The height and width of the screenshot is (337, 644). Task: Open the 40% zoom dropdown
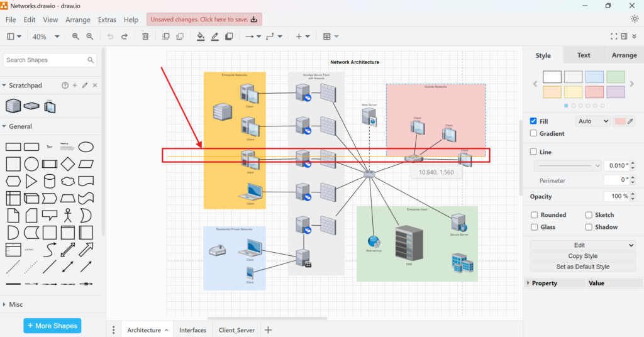(46, 36)
